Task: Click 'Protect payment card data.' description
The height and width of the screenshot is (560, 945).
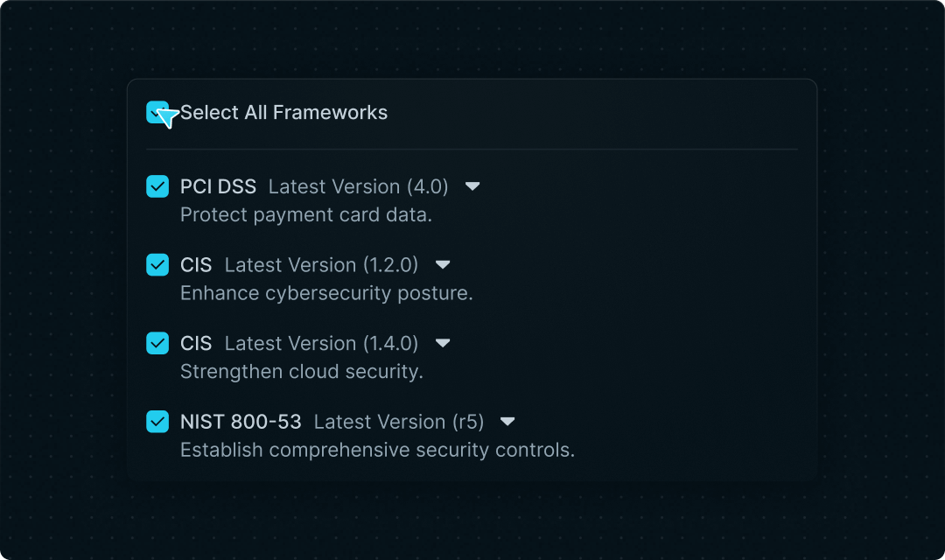Action: coord(306,214)
